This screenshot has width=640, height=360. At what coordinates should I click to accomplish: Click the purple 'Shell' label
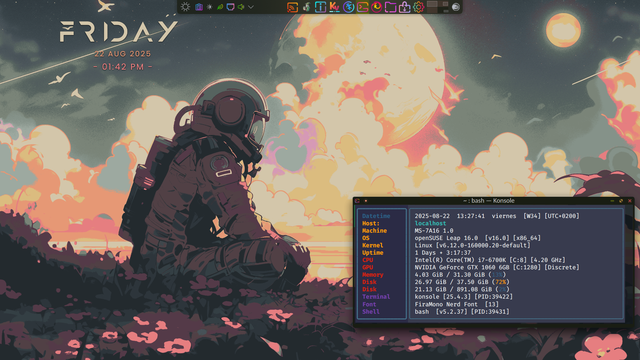pos(371,311)
